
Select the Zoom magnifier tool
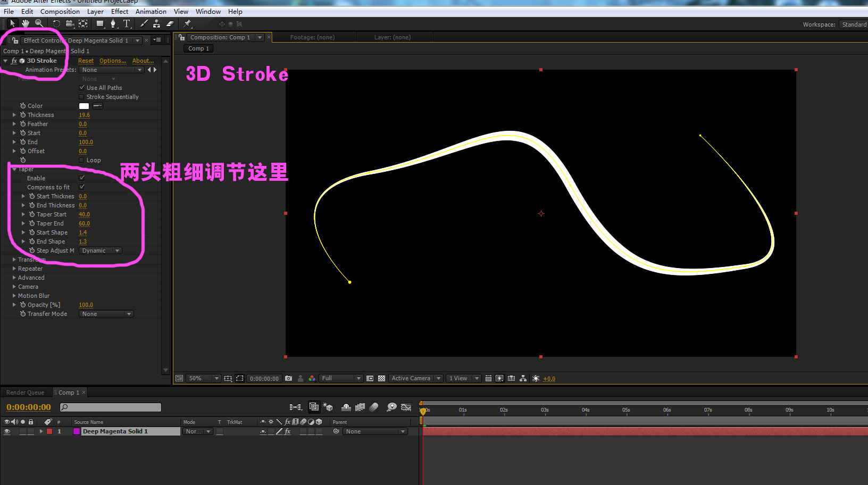point(39,23)
